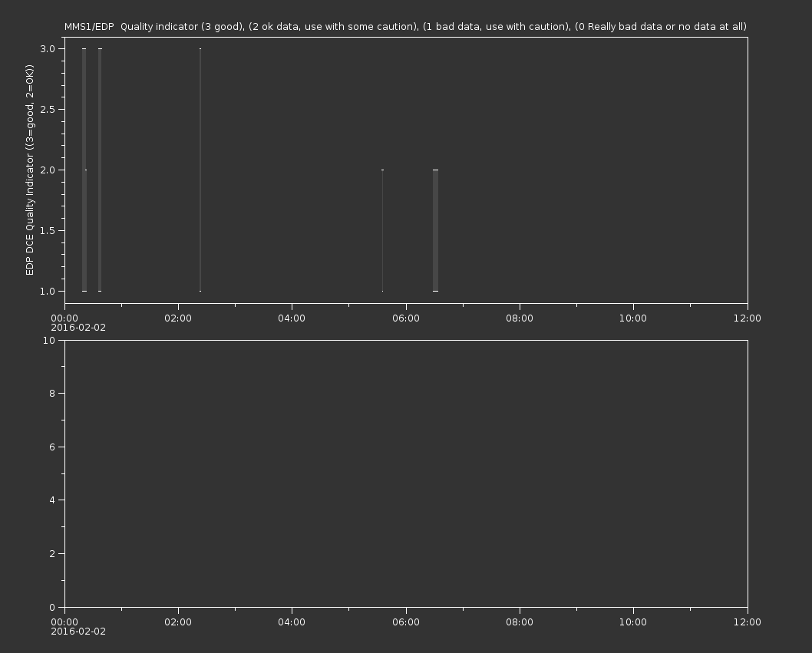Click the 04:00 time label under the quality plot
Screen dimensions: 812x653
(292, 318)
